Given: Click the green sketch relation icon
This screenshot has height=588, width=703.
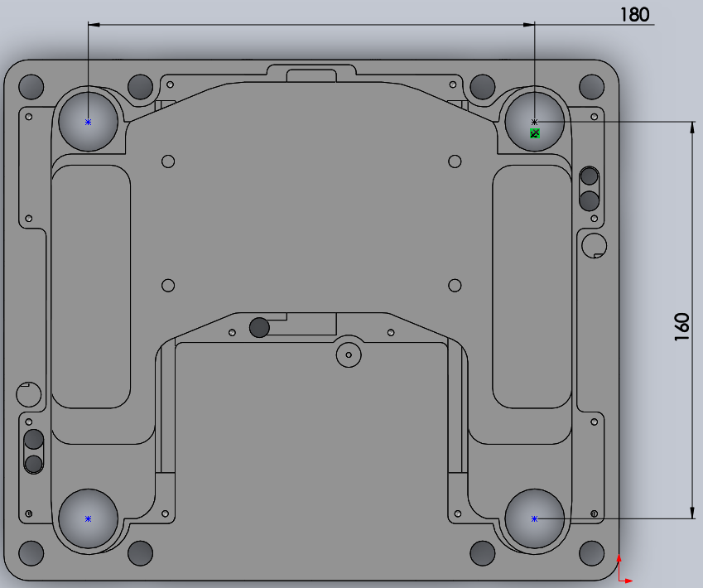Looking at the screenshot, I should pyautogui.click(x=534, y=133).
